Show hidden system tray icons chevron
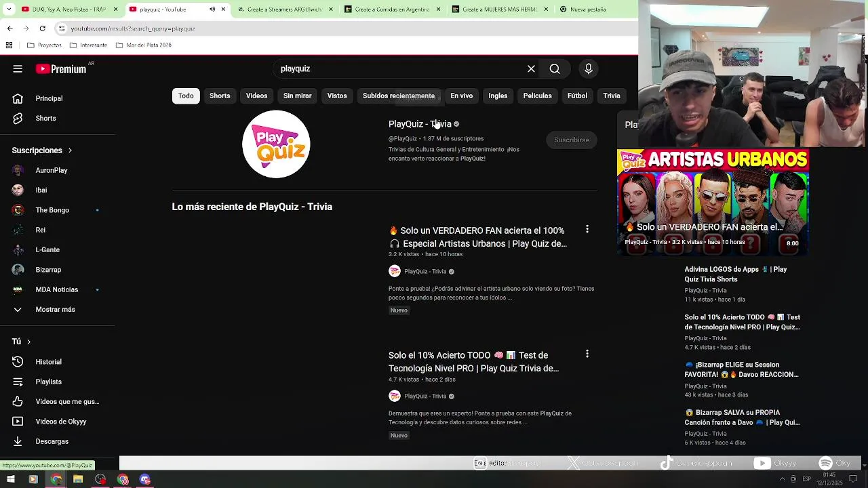The width and height of the screenshot is (868, 488). click(x=782, y=479)
